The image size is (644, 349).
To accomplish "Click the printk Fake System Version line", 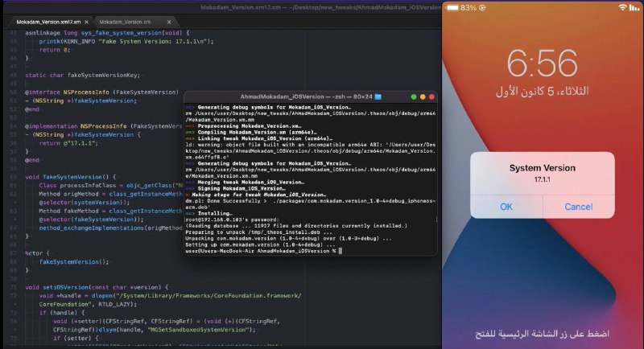I will 126,42.
